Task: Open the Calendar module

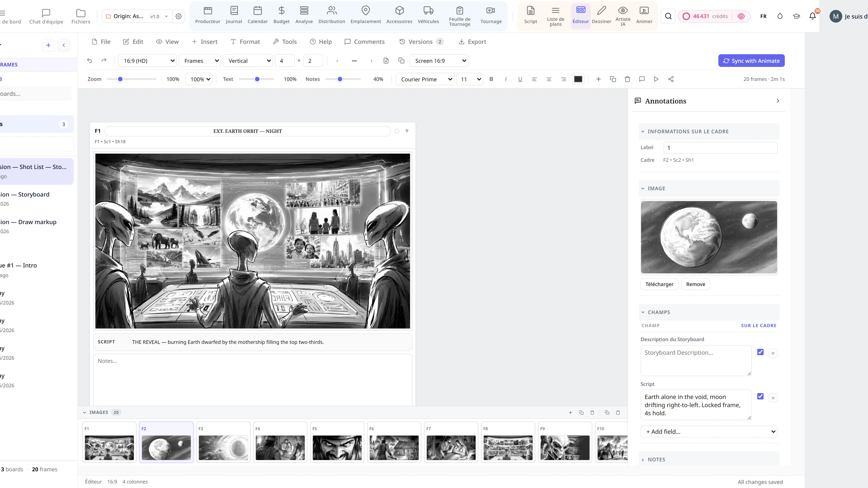Action: point(258,16)
